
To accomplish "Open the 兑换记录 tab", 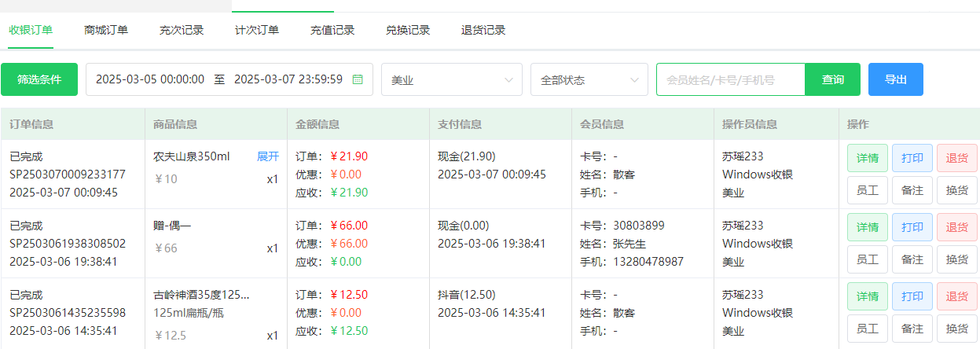I will tap(408, 31).
